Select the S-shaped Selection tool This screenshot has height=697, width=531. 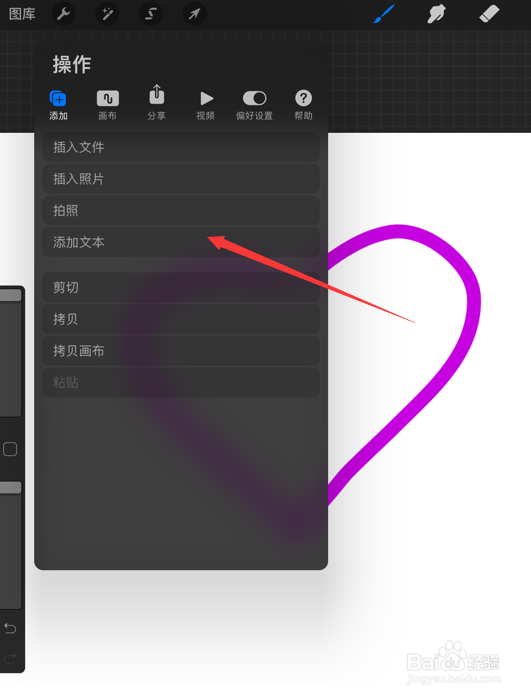click(x=151, y=14)
